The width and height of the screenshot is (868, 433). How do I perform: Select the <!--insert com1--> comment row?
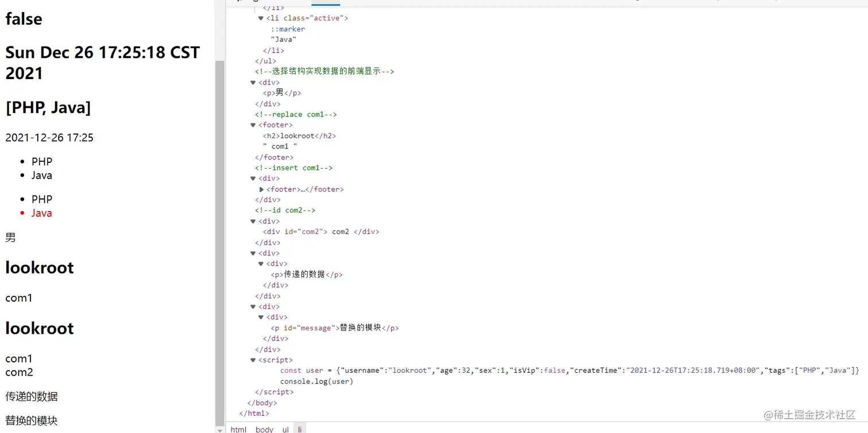(x=294, y=168)
